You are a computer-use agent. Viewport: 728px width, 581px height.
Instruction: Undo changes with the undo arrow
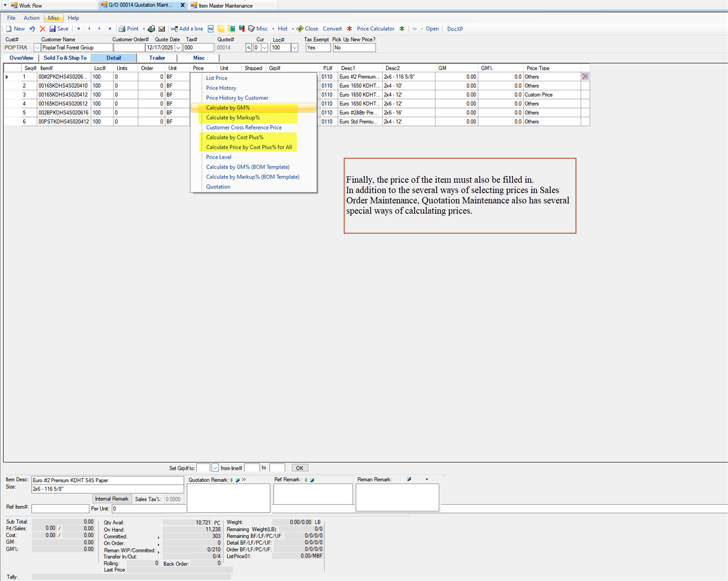coord(32,29)
